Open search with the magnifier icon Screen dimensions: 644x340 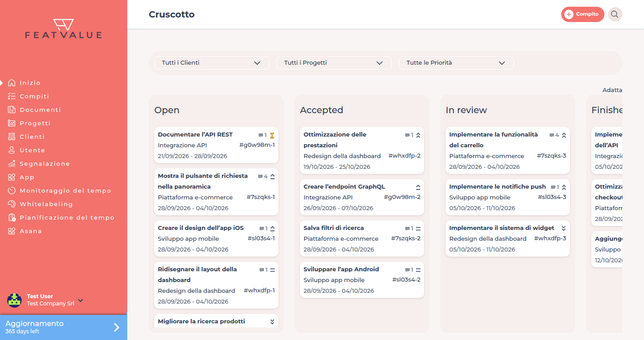pos(615,14)
